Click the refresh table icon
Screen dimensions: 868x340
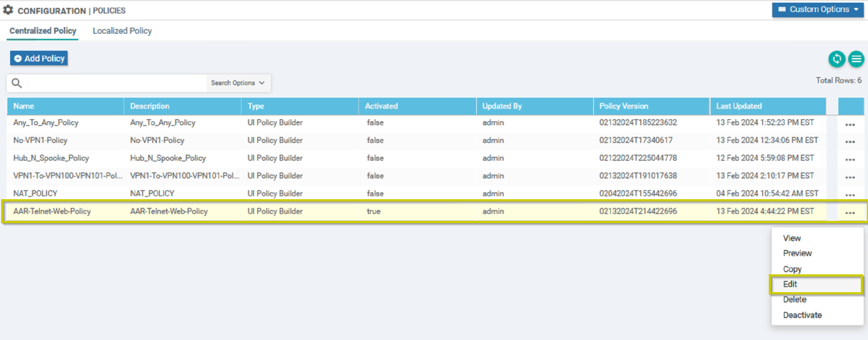tap(837, 58)
